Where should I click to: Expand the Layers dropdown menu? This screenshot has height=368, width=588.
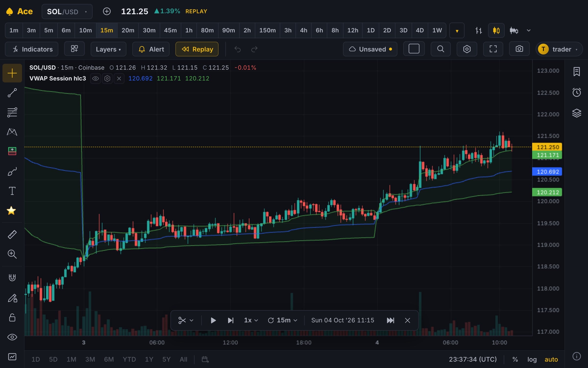108,49
